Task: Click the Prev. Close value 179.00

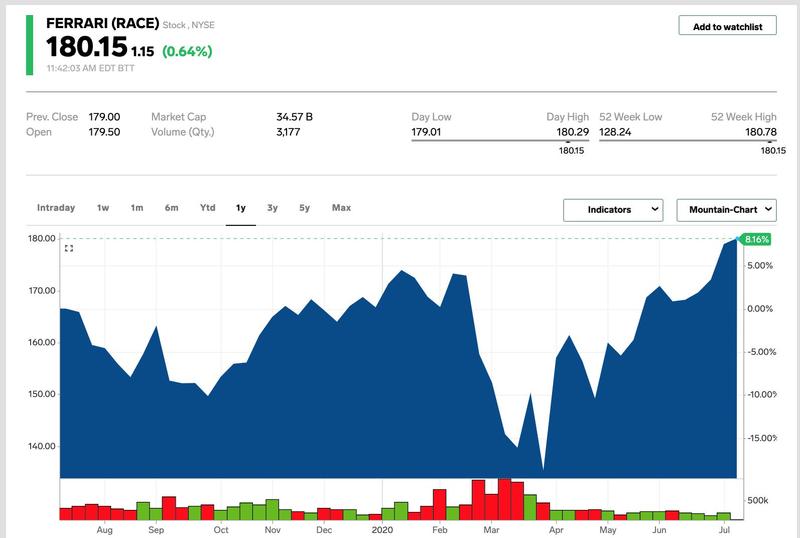Action: point(105,117)
